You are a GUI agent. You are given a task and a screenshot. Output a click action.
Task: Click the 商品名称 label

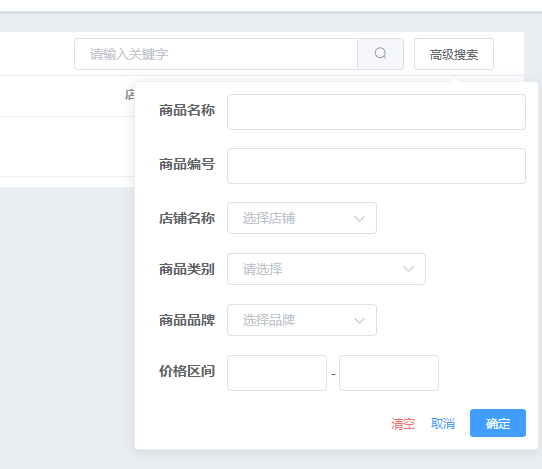[187, 111]
